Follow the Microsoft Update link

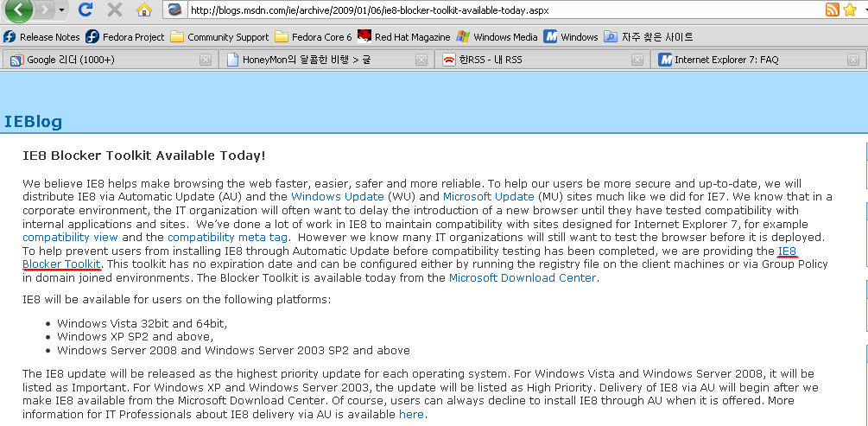(x=489, y=197)
